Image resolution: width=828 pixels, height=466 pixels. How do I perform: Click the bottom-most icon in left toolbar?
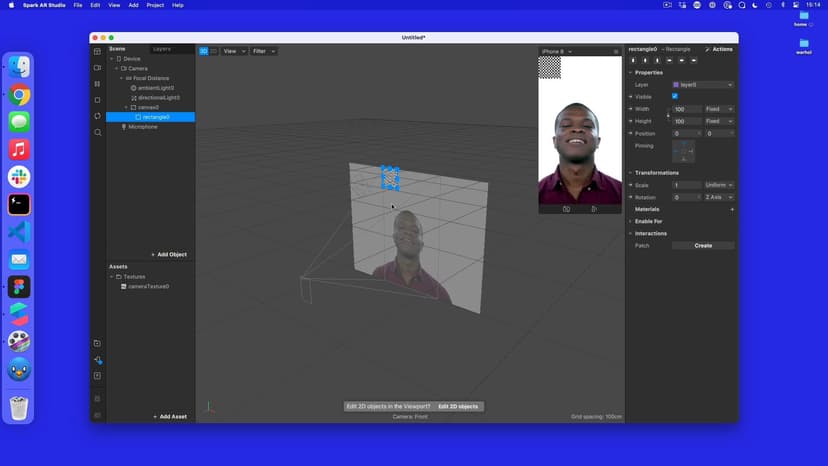coord(97,415)
